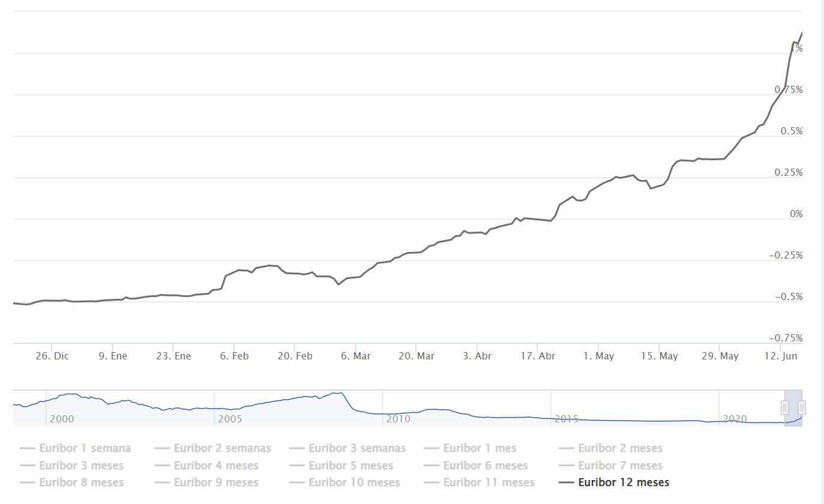Click the navigator's left range handle

click(x=784, y=408)
